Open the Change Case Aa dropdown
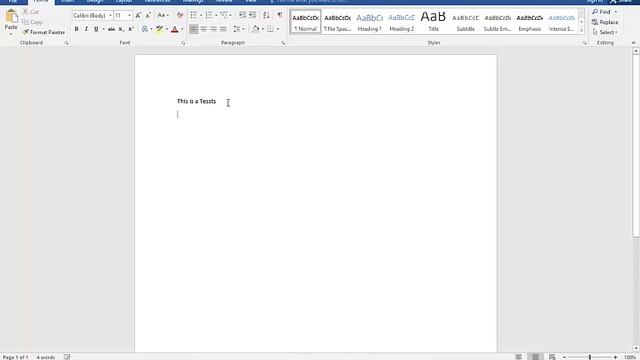This screenshot has height=360, width=640. [x=163, y=16]
